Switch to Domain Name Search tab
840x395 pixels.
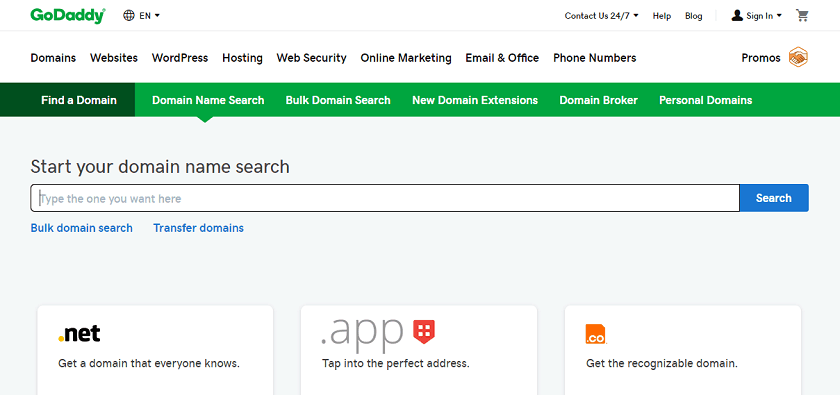coord(208,100)
